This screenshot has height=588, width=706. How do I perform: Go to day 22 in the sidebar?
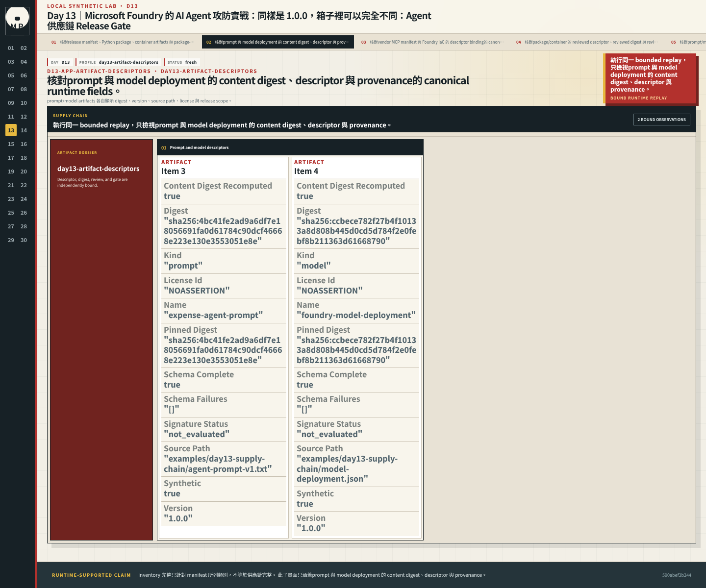coord(24,185)
